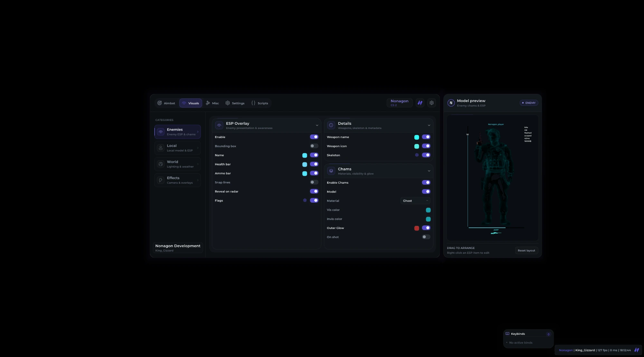Collapse the Chams panel chevron
This screenshot has width=644, height=357.
point(429,171)
